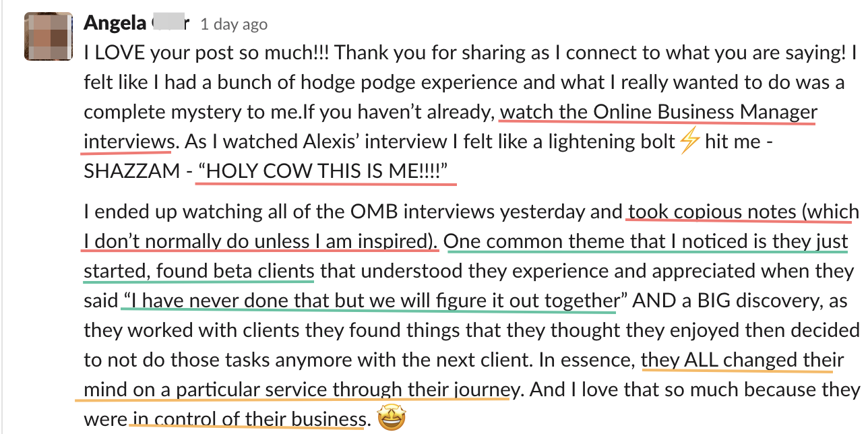868x434 pixels.
Task: Click underlined "in control of their business"
Action: [249, 419]
